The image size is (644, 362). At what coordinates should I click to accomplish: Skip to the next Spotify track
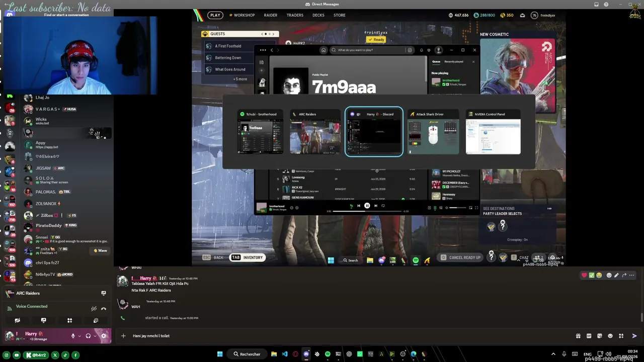(375, 206)
